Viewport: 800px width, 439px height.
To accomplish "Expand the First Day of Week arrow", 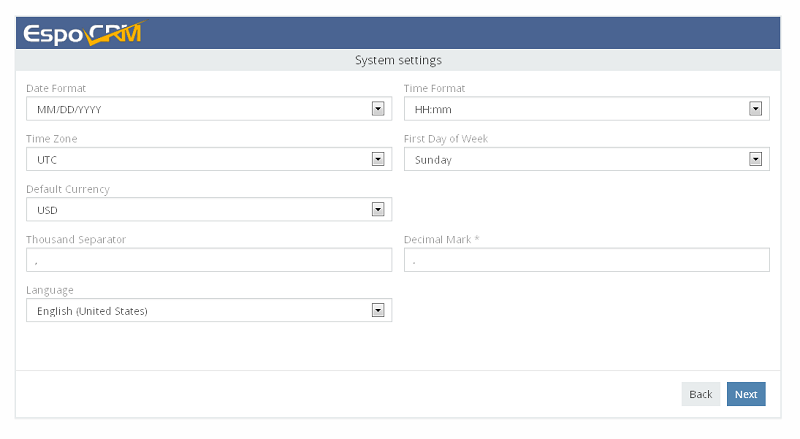I will click(x=755, y=159).
